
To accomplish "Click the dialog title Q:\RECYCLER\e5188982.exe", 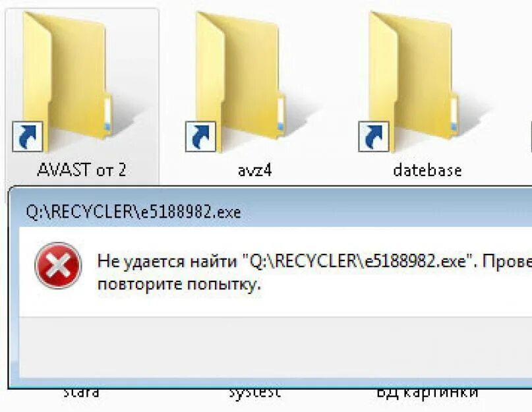I will pyautogui.click(x=133, y=212).
